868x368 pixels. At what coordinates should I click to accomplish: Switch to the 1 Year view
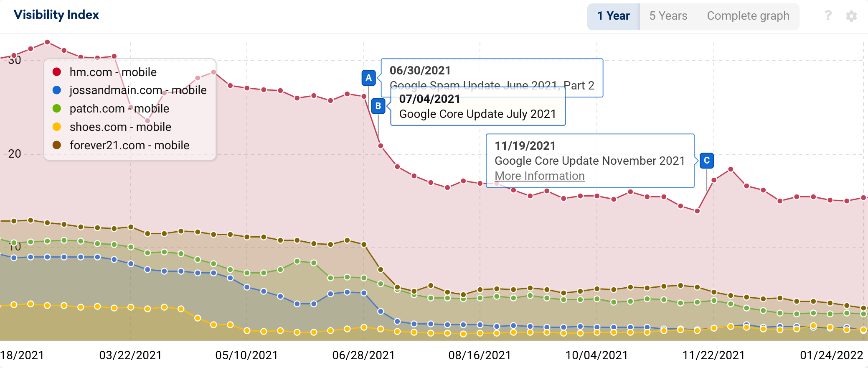[613, 16]
